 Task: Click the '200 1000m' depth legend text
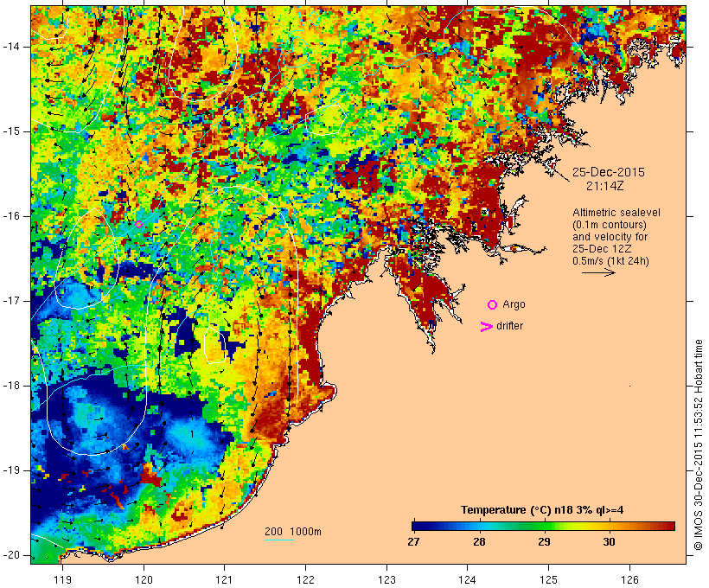pyautogui.click(x=293, y=532)
